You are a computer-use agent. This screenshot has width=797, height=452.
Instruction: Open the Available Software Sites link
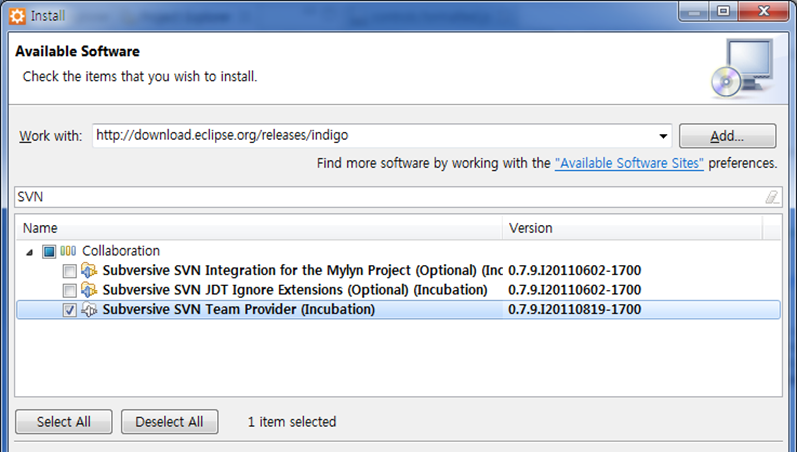[x=629, y=163]
